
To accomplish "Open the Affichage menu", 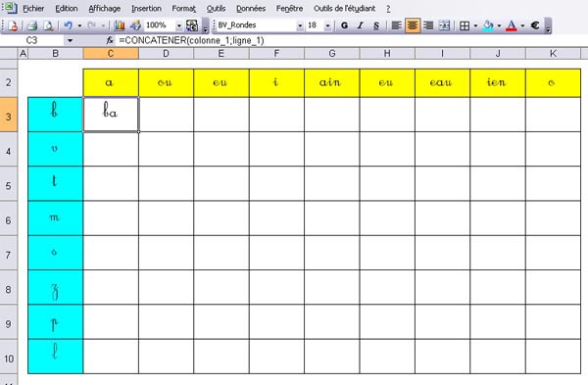I will [x=104, y=8].
